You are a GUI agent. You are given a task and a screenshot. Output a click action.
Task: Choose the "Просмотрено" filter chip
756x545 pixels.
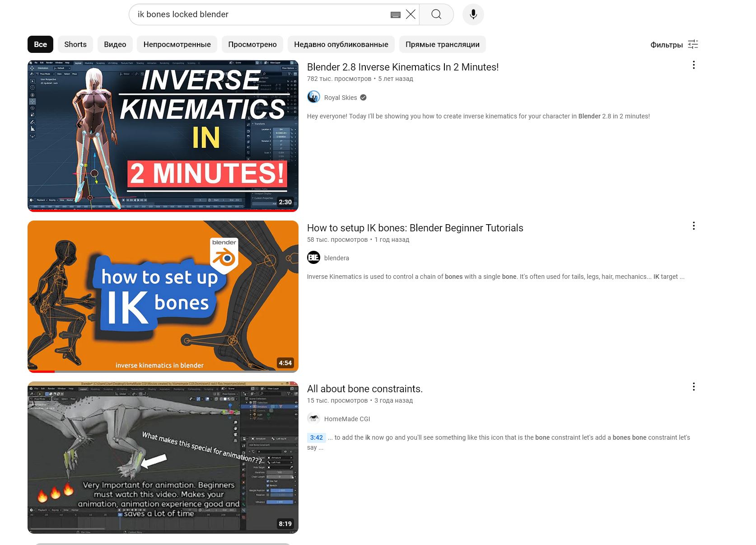252,44
